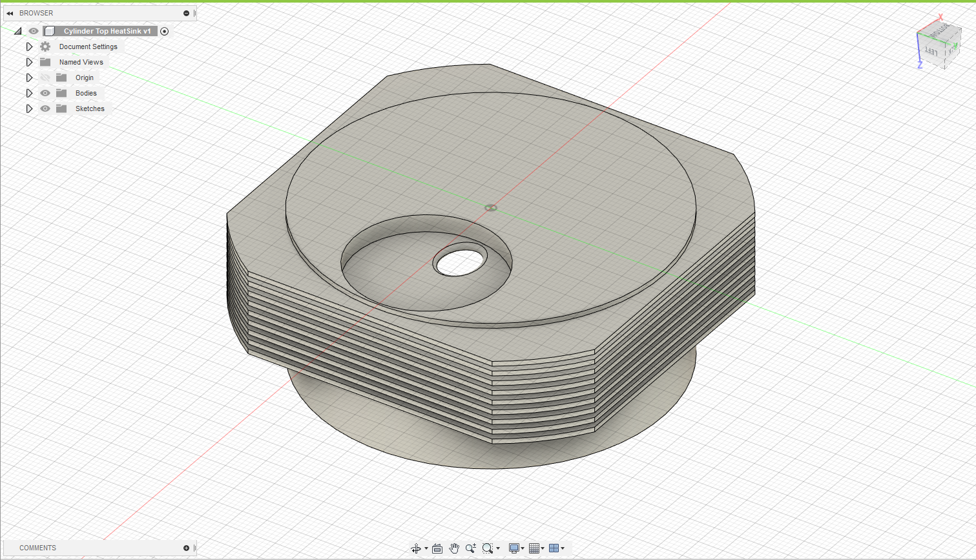The height and width of the screenshot is (560, 976).
Task: Expand the Bodies folder
Action: click(x=29, y=93)
